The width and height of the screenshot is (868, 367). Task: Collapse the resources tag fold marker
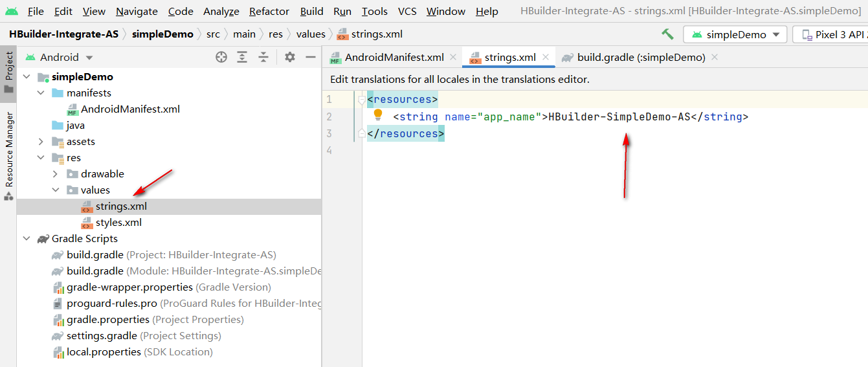362,100
